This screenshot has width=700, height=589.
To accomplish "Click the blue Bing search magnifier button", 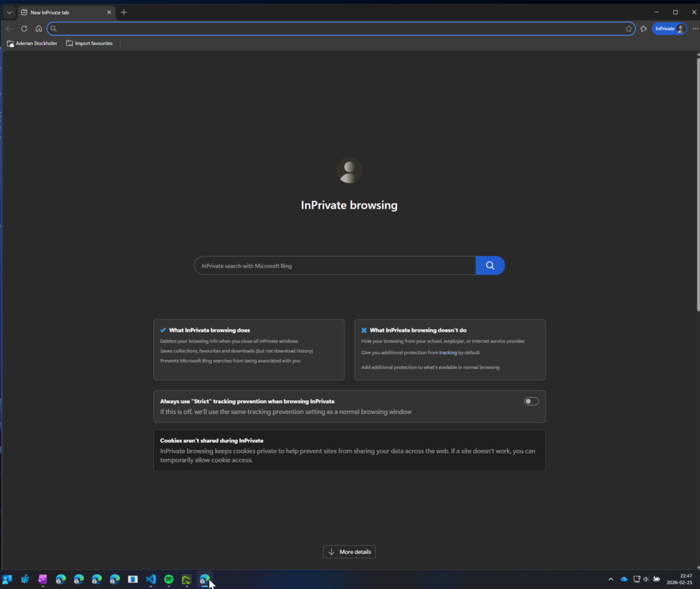I will pyautogui.click(x=489, y=265).
